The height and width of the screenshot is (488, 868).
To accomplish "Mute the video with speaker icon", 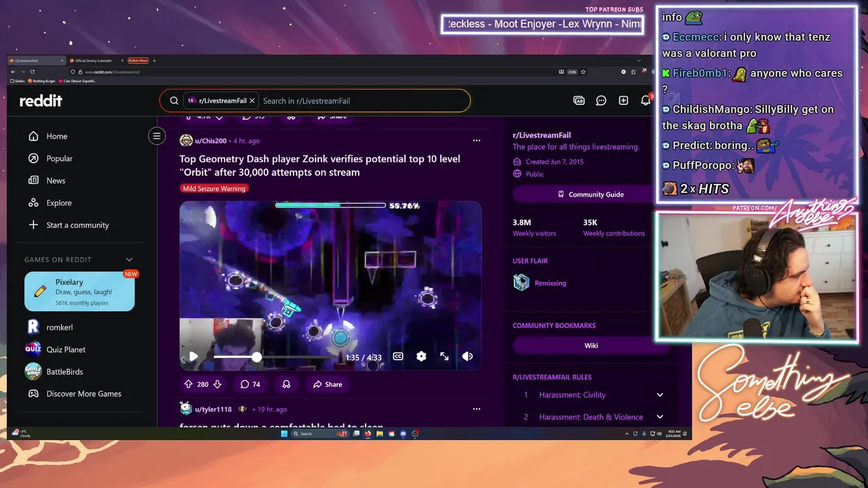I will point(467,357).
